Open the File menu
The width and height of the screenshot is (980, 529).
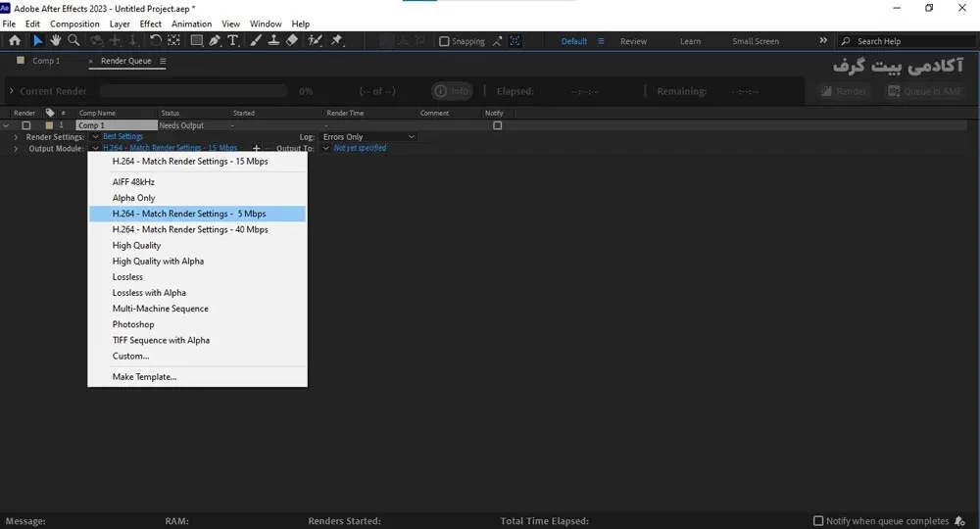10,24
